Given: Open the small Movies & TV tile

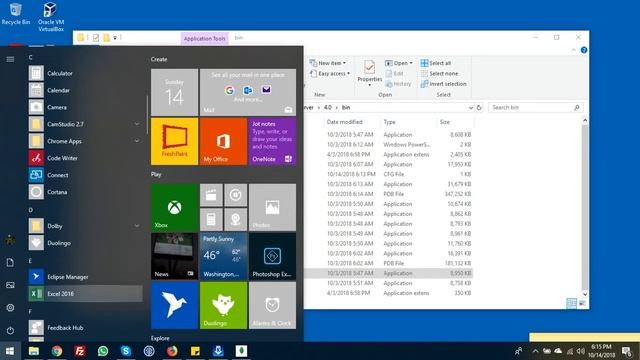Looking at the screenshot, I should (x=211, y=195).
